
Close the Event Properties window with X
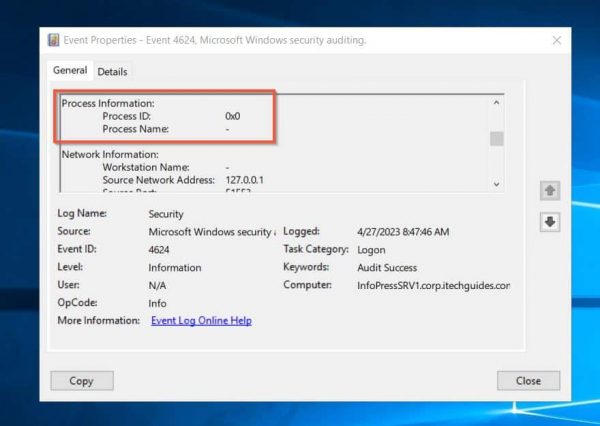[x=557, y=40]
